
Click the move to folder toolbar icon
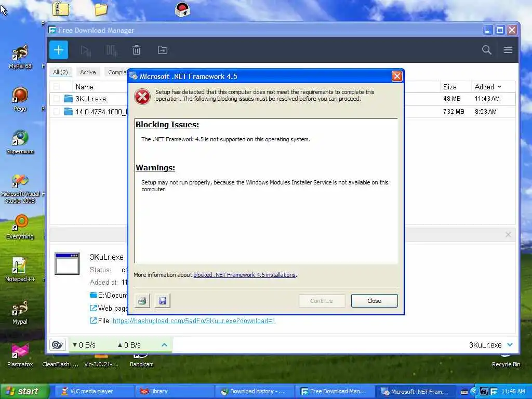coord(163,50)
